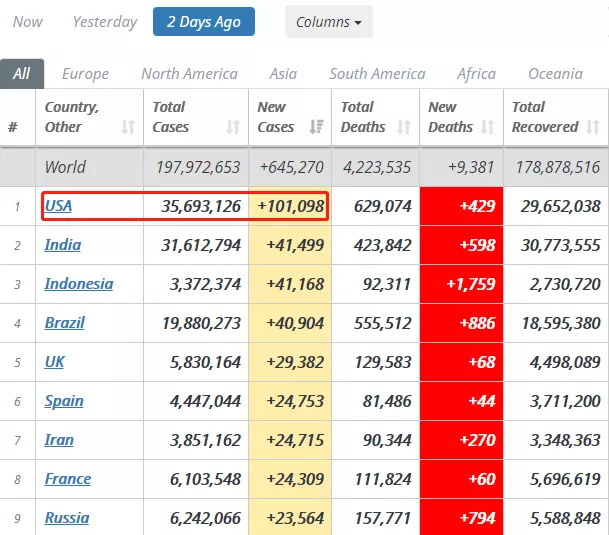The image size is (609, 535).
Task: Sort by Country, Other column arrows
Action: tap(128, 127)
